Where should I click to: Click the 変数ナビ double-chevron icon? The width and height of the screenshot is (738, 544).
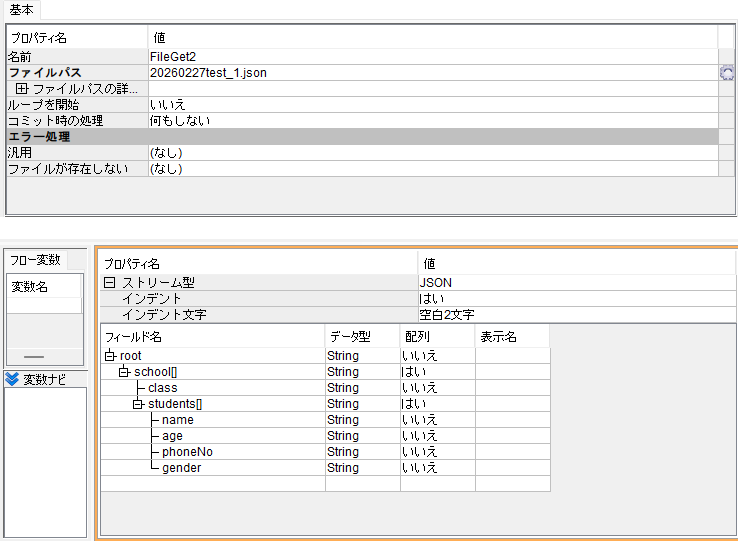pos(12,378)
